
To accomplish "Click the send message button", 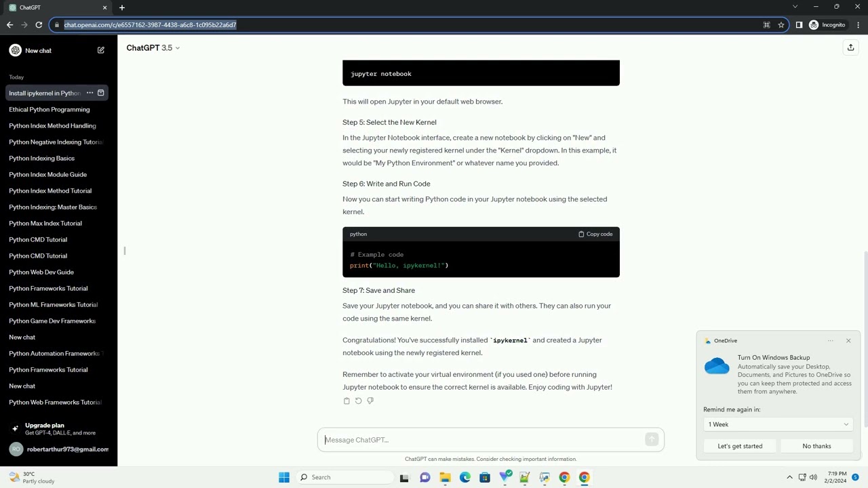I will click(x=652, y=440).
